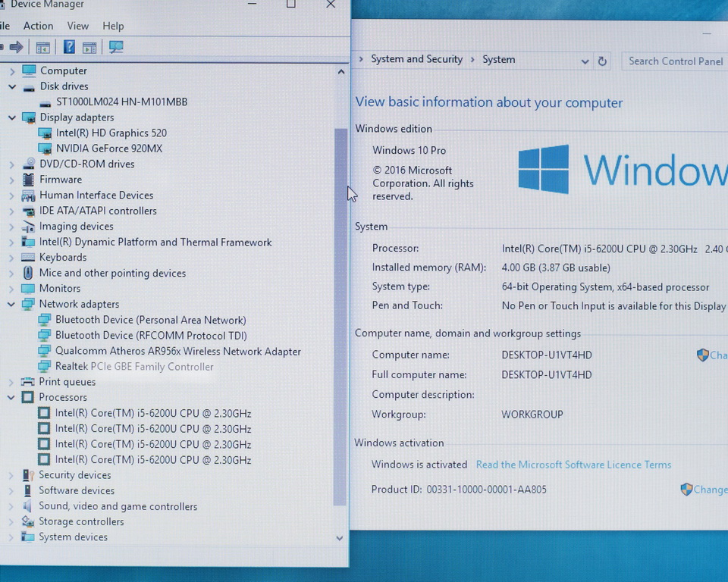Click the System devices folder icon
Viewport: 728px width, 582px height.
point(28,537)
